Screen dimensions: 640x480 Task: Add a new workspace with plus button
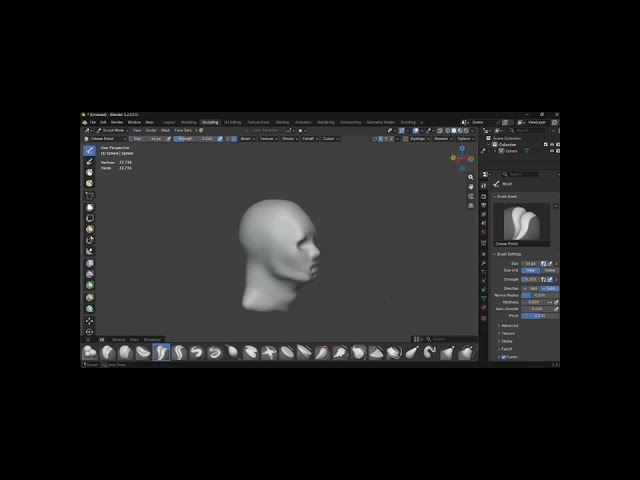421,122
